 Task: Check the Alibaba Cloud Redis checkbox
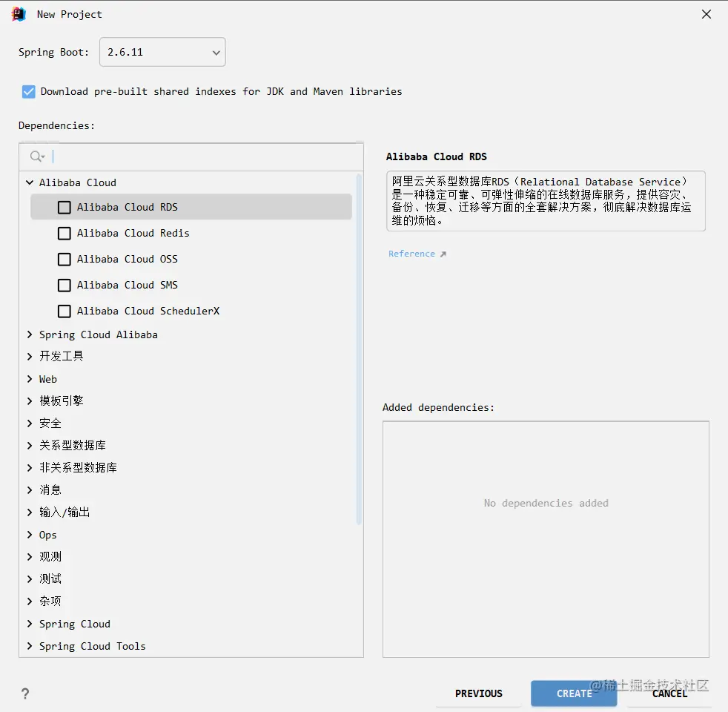64,233
